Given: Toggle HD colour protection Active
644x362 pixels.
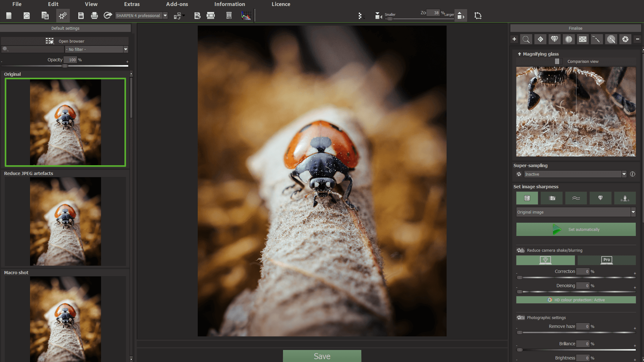Looking at the screenshot, I should click(x=576, y=300).
